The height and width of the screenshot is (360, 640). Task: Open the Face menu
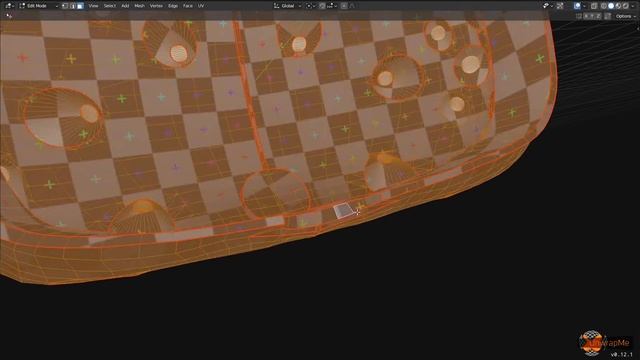point(188,6)
